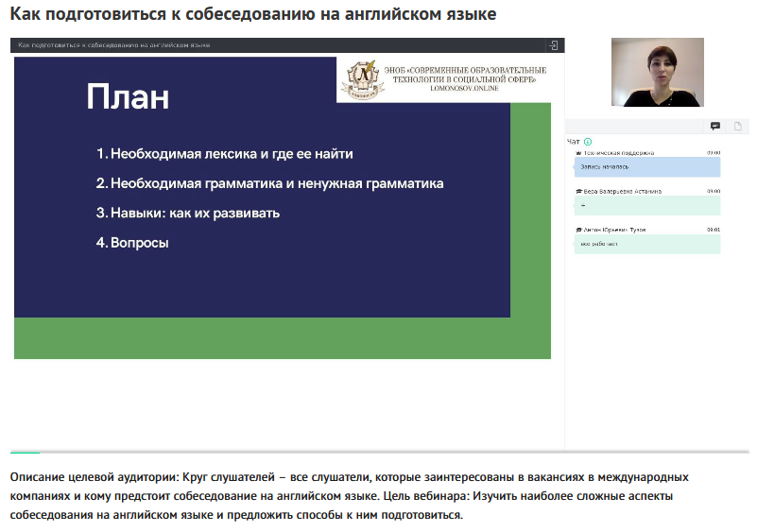Click the "Чат" panel label

573,142
